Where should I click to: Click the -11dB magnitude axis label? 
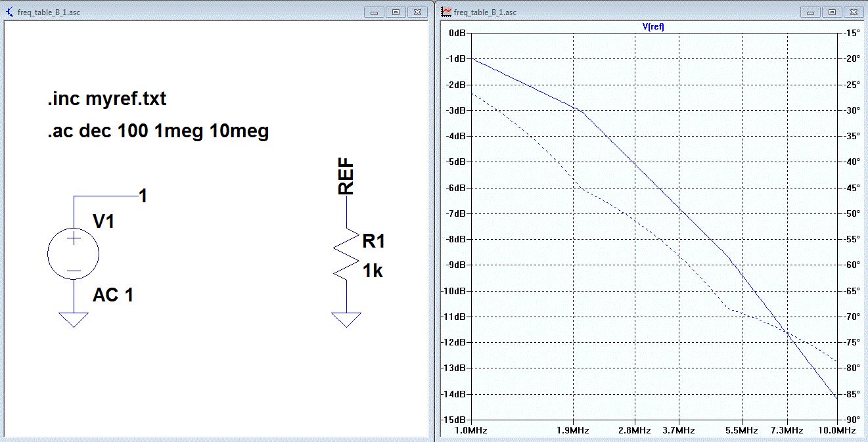[454, 317]
